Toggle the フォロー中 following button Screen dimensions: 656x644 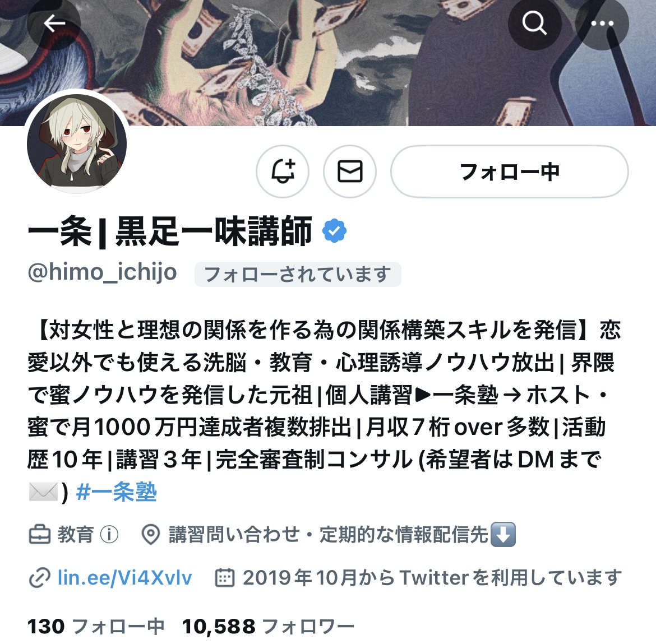(510, 172)
